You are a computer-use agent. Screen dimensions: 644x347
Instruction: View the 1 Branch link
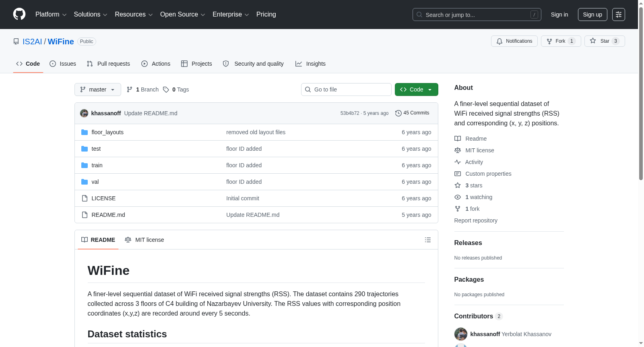click(143, 89)
